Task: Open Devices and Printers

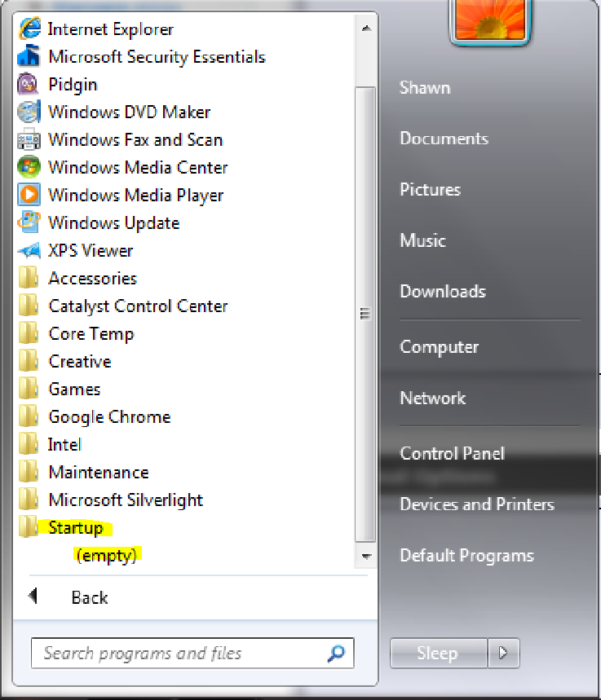Action: pyautogui.click(x=477, y=504)
